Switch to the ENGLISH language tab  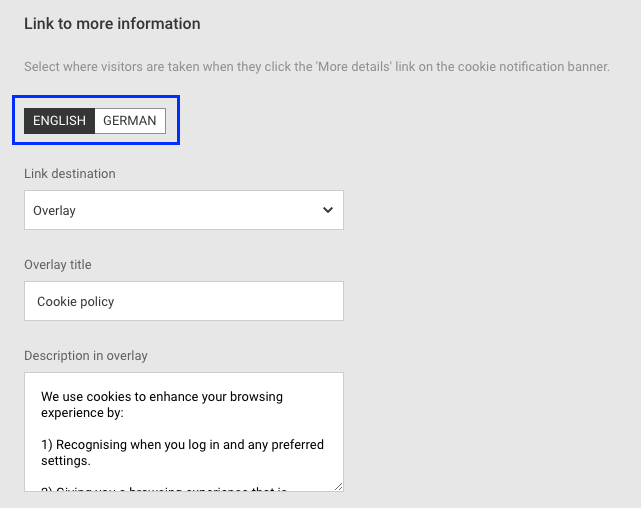click(x=59, y=121)
